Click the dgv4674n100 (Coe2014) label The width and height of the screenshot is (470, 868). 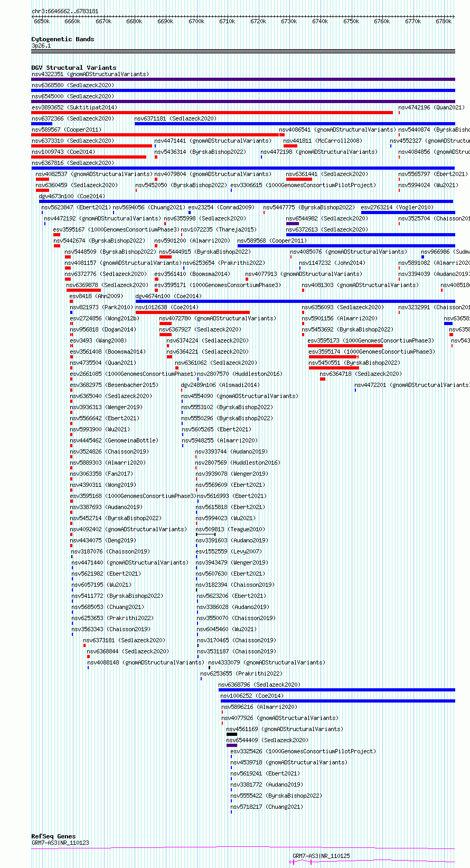168,296
